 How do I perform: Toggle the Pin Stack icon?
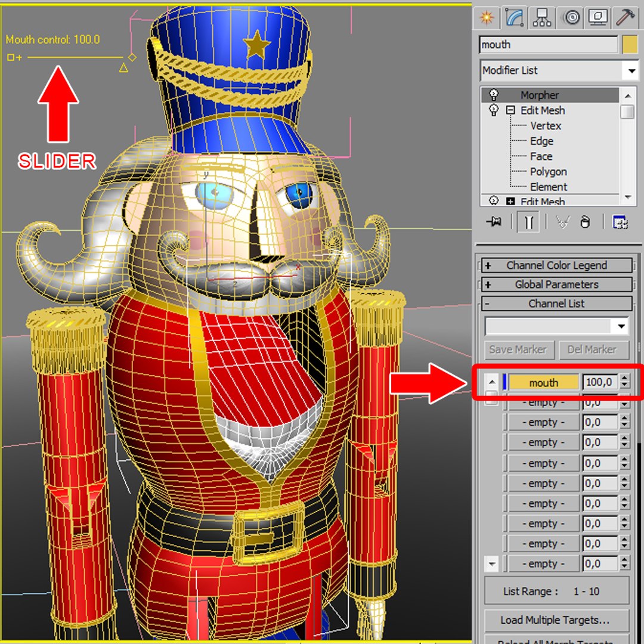pyautogui.click(x=494, y=222)
